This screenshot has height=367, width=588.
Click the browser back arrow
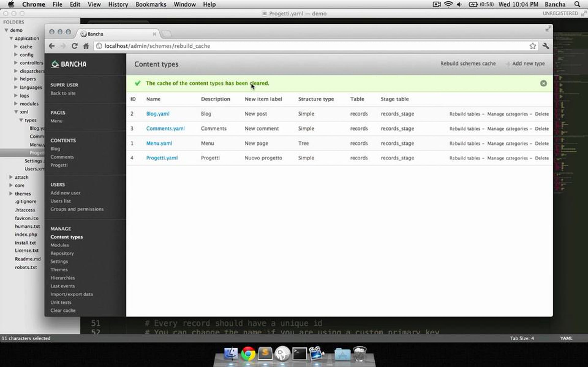pos(52,46)
